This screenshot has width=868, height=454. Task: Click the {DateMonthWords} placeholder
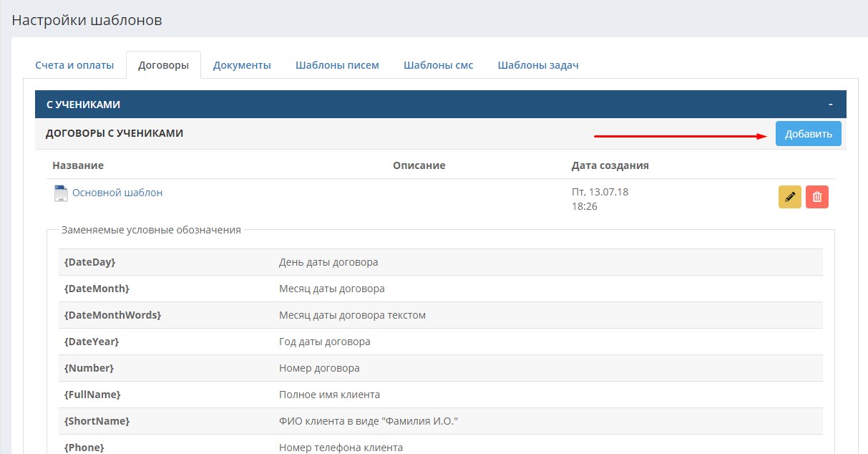click(112, 315)
